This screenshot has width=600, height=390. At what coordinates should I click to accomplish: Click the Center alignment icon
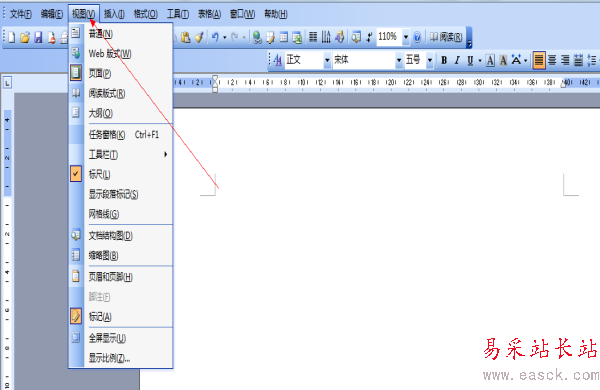(x=552, y=60)
